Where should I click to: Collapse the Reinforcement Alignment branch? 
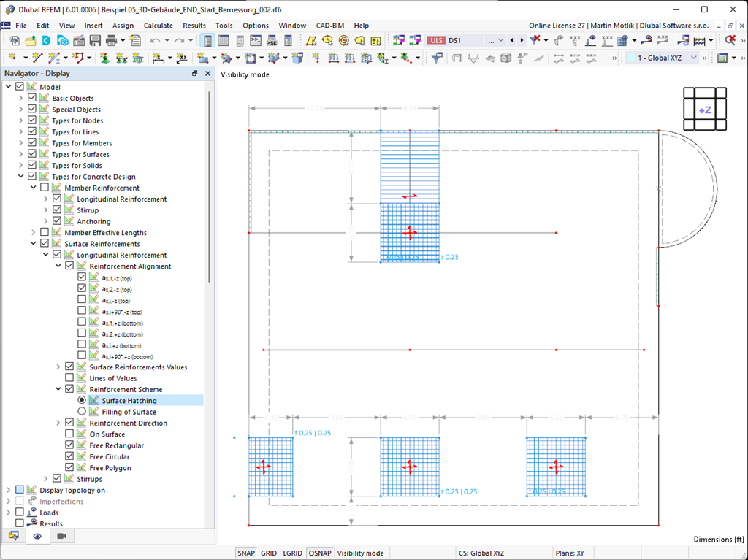pyautogui.click(x=57, y=266)
